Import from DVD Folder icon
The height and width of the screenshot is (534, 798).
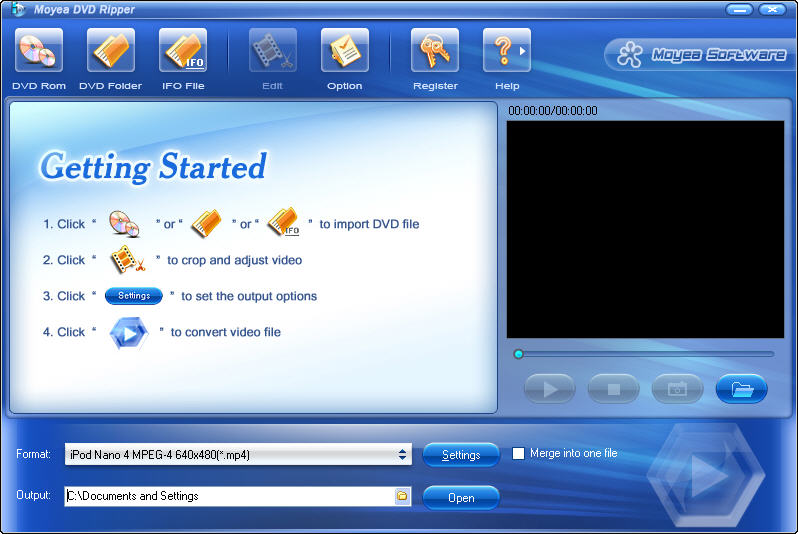point(110,50)
